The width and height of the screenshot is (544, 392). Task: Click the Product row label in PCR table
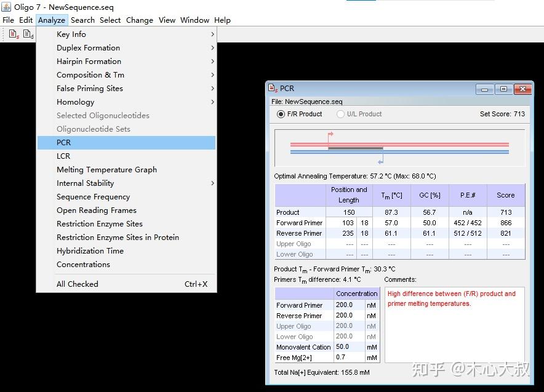(287, 212)
